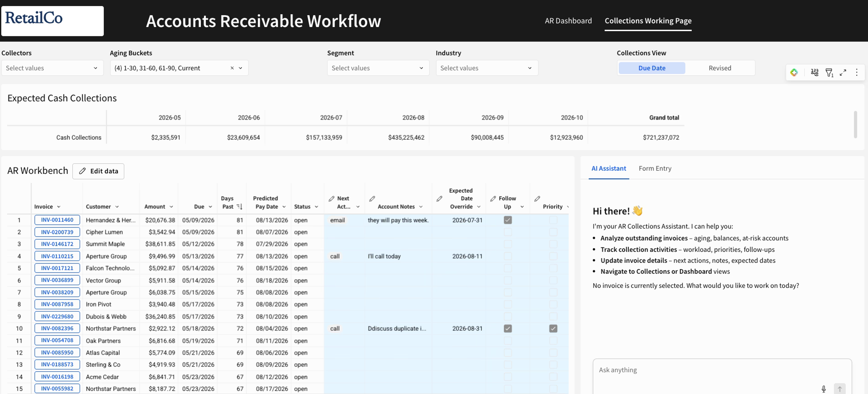Viewport: 868px width, 394px height.
Task: Click the Edit data button
Action: 98,171
